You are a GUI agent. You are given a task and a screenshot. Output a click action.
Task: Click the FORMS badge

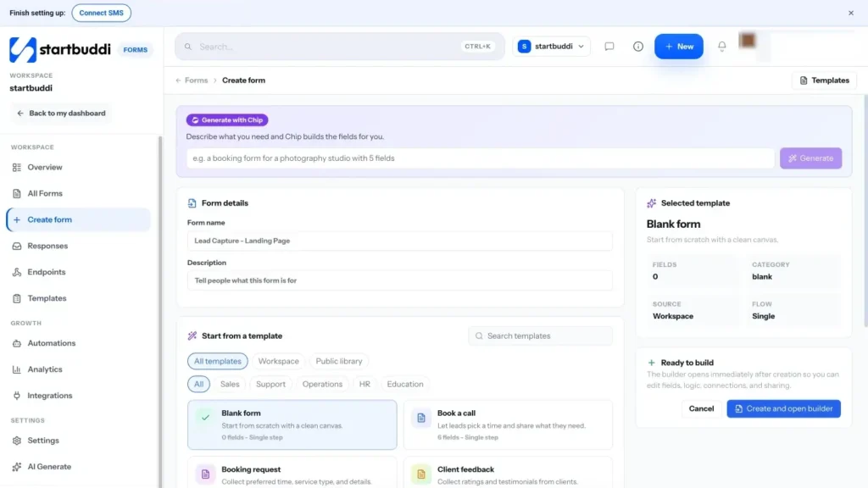[135, 50]
